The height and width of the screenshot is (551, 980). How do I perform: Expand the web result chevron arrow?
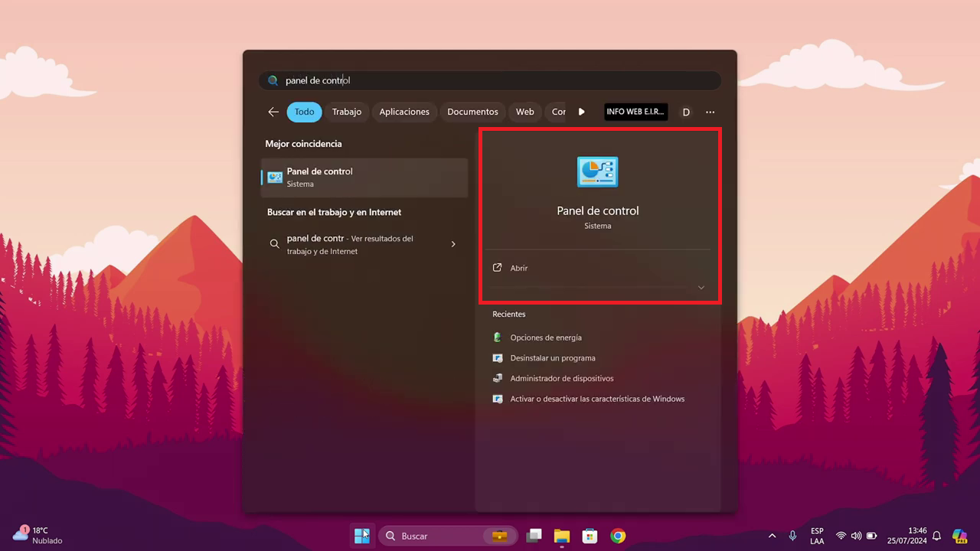(x=453, y=244)
